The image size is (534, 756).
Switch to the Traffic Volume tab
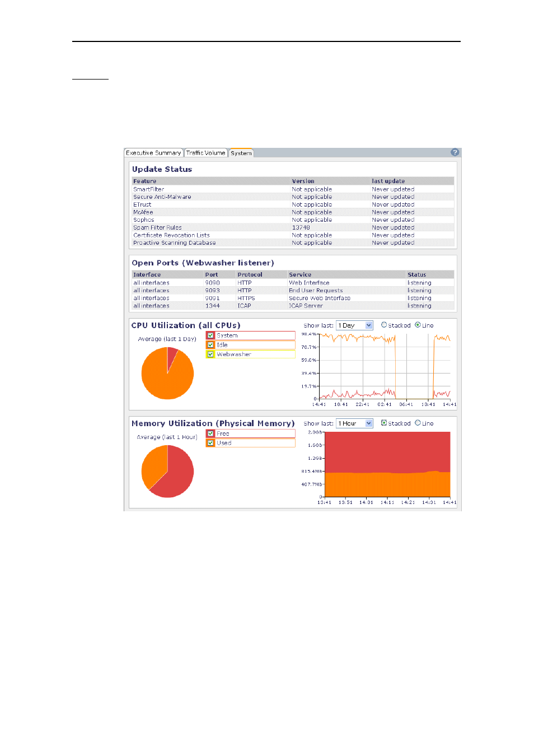click(x=205, y=153)
